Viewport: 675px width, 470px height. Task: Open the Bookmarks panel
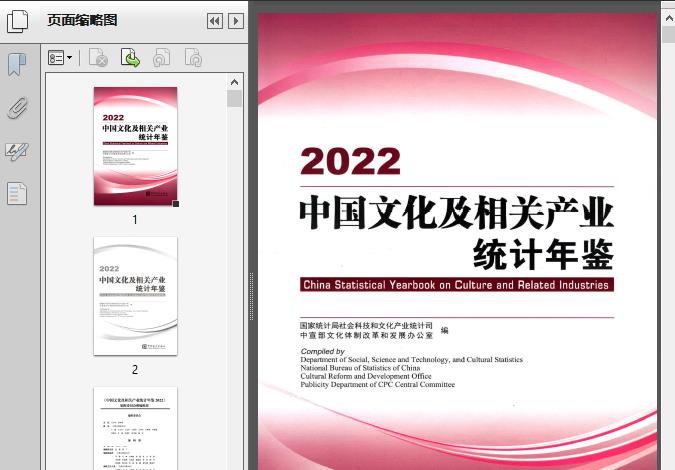(17, 65)
